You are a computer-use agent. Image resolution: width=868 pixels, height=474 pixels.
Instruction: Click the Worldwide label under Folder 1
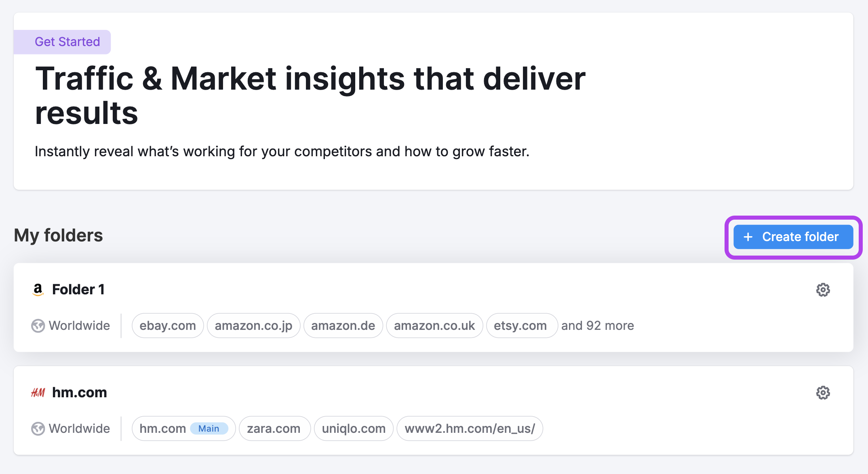pyautogui.click(x=79, y=326)
